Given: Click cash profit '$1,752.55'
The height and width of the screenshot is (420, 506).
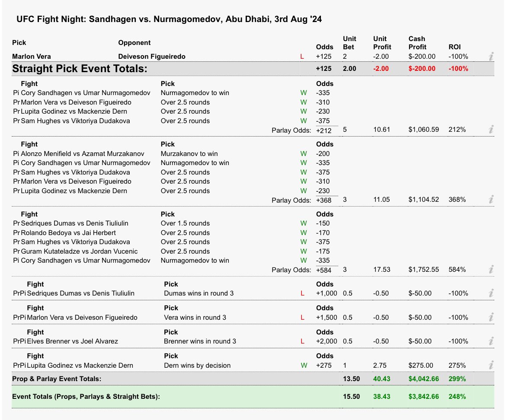Looking at the screenshot, I should (x=424, y=270).
